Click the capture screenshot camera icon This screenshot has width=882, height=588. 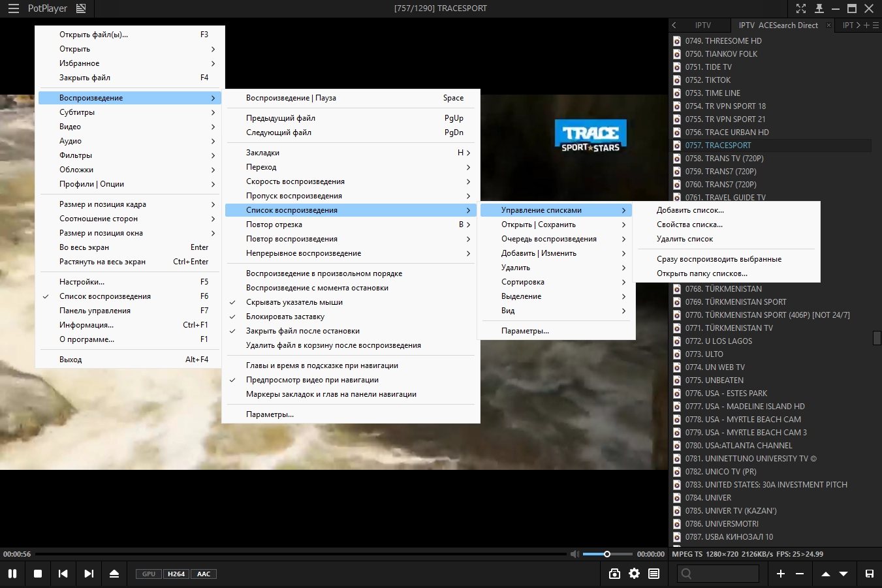click(614, 574)
